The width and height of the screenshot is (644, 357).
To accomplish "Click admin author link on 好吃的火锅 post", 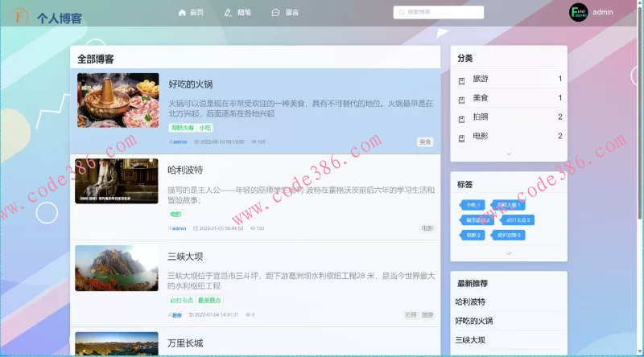I will (178, 142).
